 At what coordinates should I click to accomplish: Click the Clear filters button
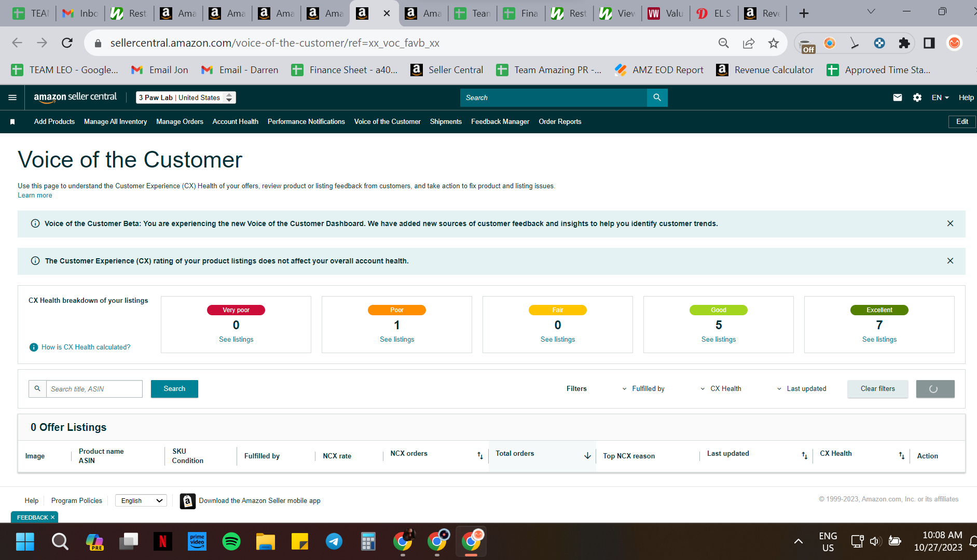coord(878,389)
